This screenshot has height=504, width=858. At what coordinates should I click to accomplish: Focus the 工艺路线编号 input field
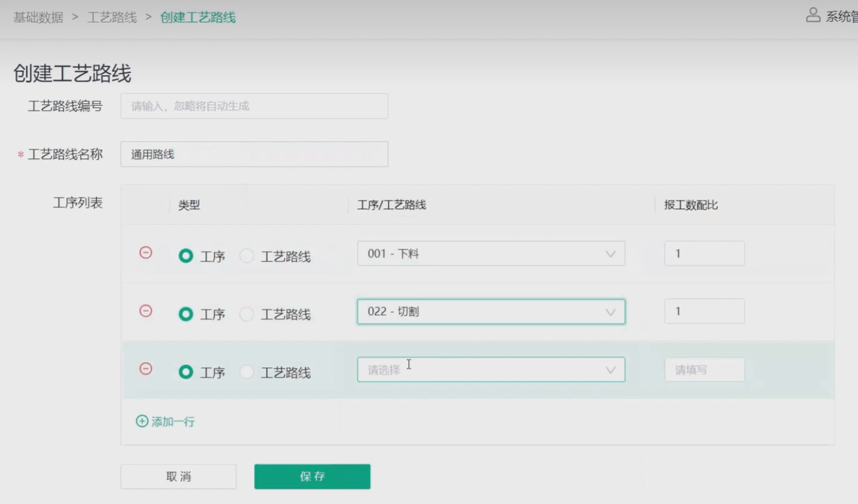pyautogui.click(x=254, y=106)
